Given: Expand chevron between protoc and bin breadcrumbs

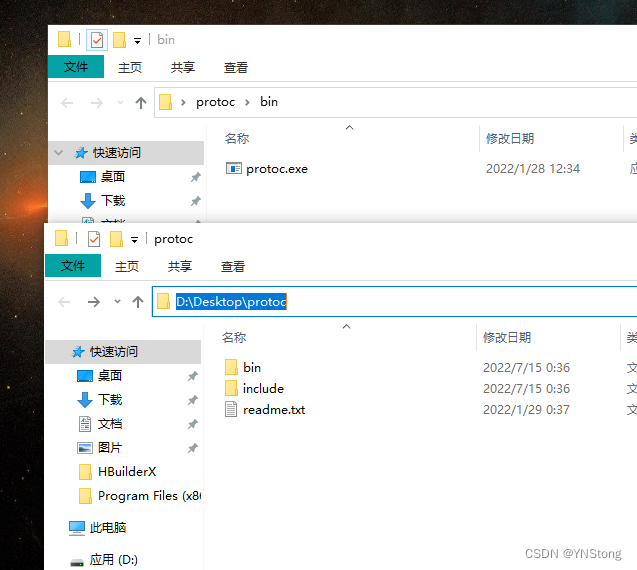Looking at the screenshot, I should click(247, 102).
